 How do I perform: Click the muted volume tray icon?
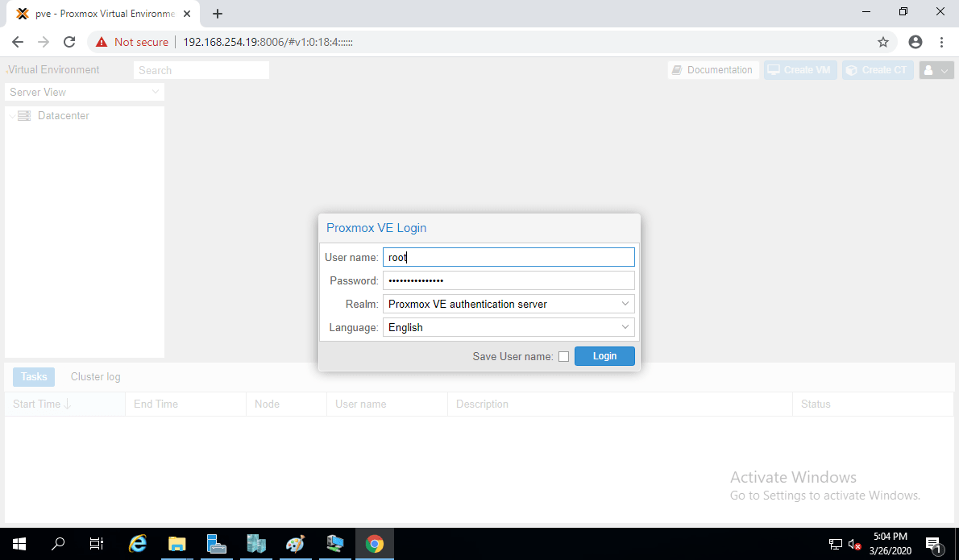click(x=854, y=544)
